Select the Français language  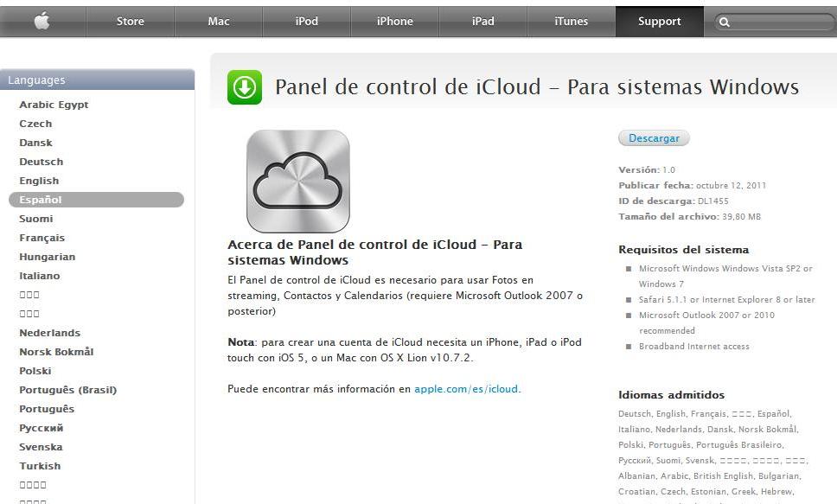[43, 237]
